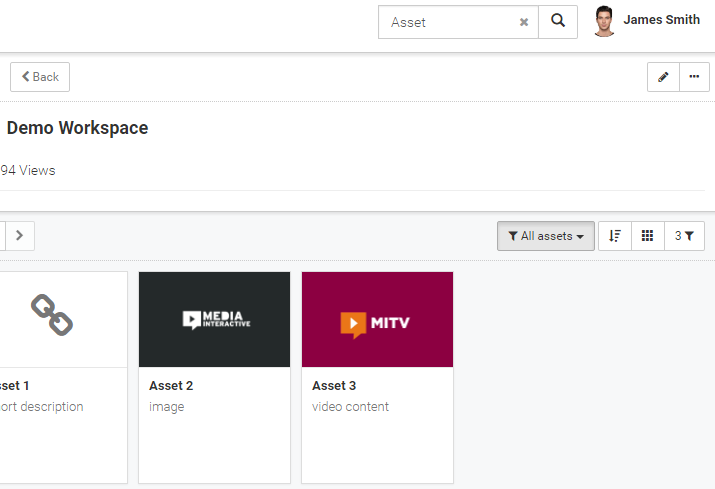The width and height of the screenshot is (715, 489).
Task: Open James Smith user menu
Action: 661,20
